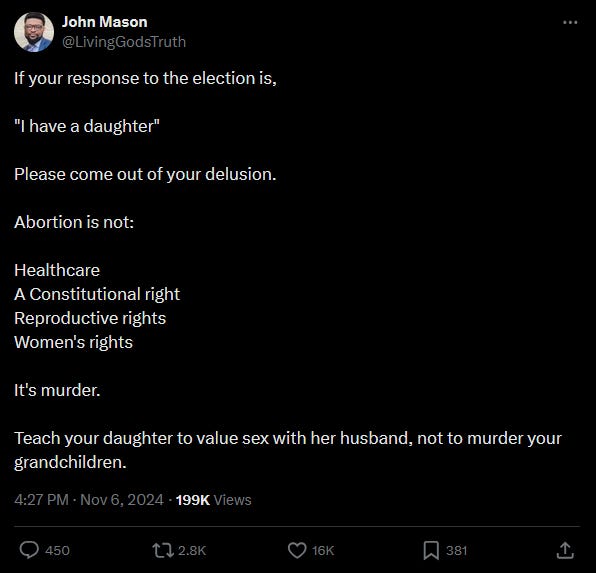Like the post with the heart icon
Screen dimensions: 596x573
click(x=297, y=550)
